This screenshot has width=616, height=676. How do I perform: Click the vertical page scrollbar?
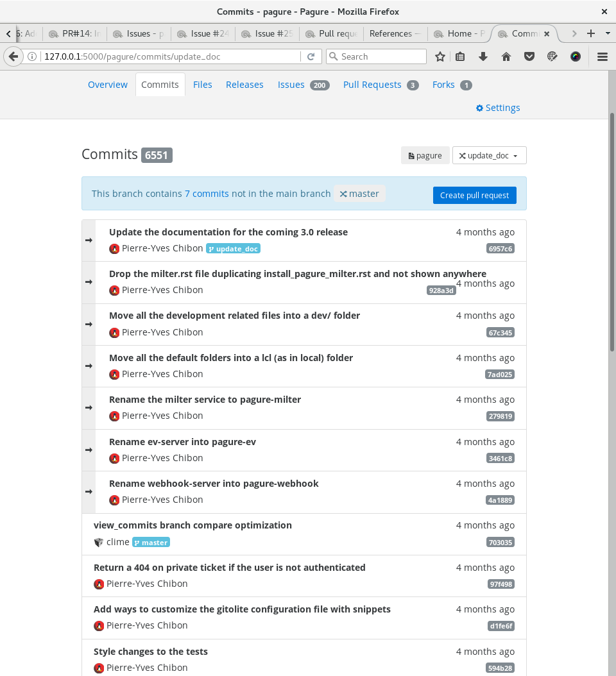(x=612, y=233)
